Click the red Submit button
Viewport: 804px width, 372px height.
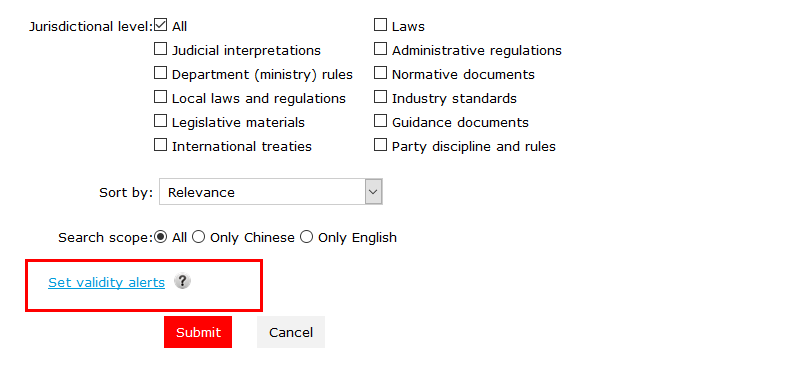tap(198, 332)
